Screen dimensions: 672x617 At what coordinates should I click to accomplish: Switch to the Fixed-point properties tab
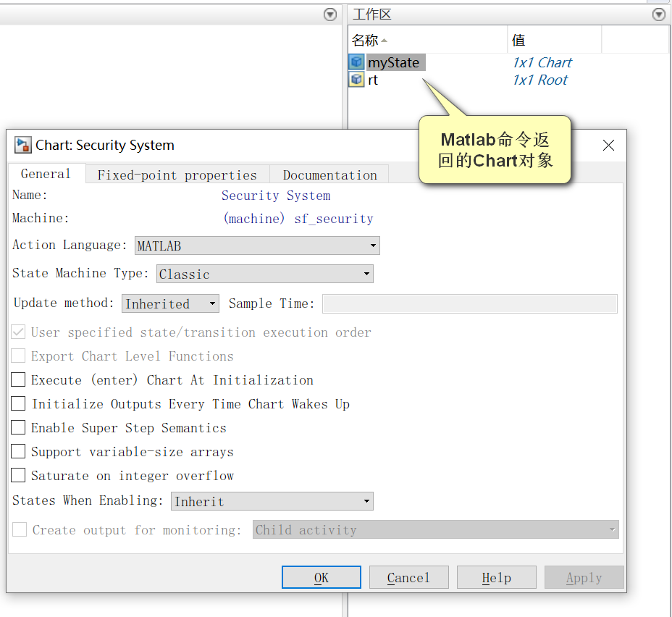(177, 175)
